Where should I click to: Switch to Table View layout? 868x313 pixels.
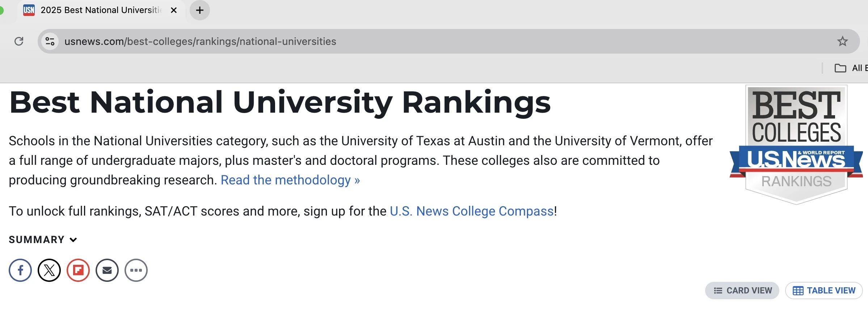click(824, 291)
